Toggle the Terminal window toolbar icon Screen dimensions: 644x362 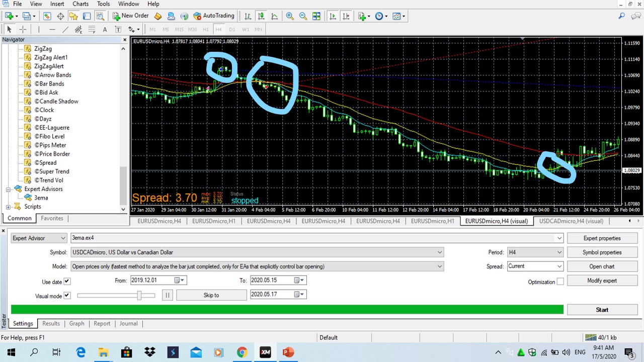tap(87, 16)
